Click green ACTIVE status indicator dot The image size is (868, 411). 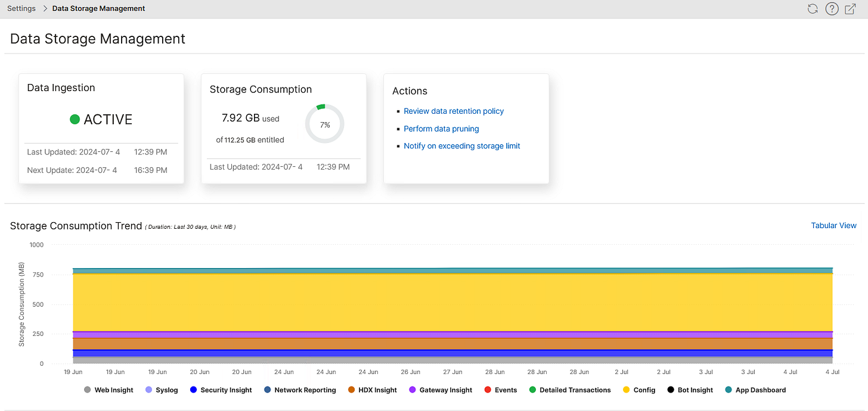75,119
